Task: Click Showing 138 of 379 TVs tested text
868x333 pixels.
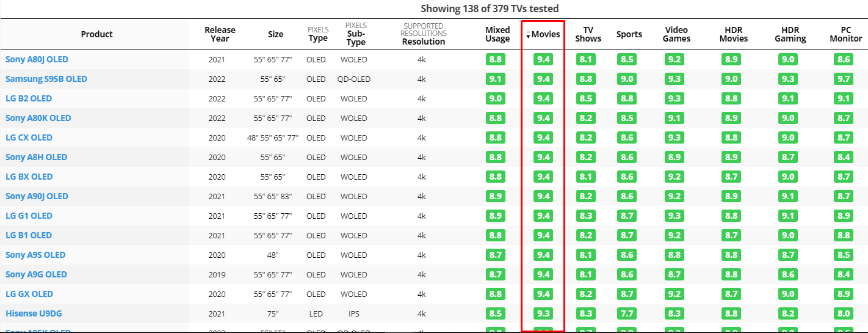Action: pos(490,9)
